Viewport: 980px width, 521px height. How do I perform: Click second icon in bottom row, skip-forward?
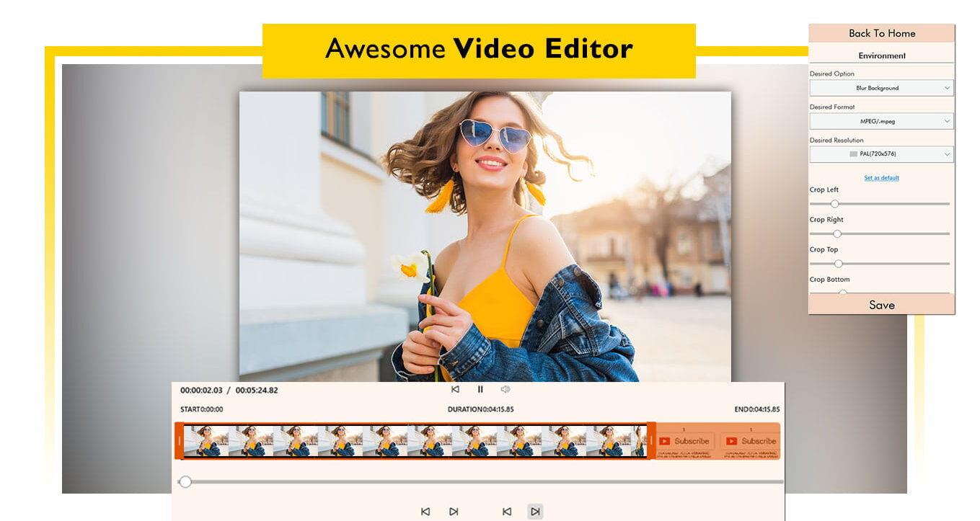click(x=454, y=512)
